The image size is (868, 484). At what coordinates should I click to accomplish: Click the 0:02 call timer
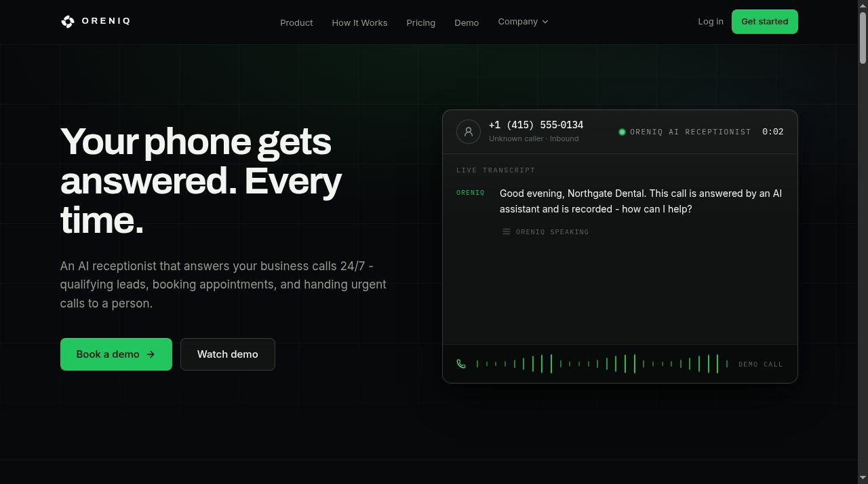point(773,132)
